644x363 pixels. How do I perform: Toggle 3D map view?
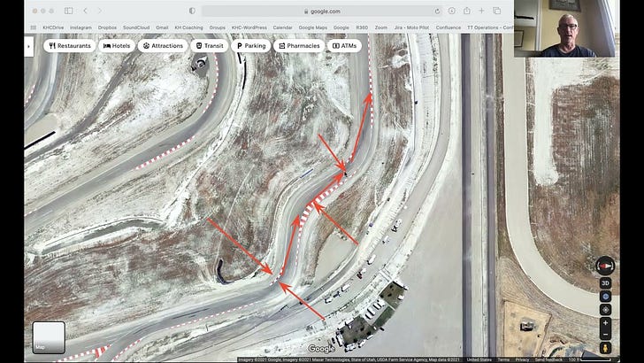point(605,282)
